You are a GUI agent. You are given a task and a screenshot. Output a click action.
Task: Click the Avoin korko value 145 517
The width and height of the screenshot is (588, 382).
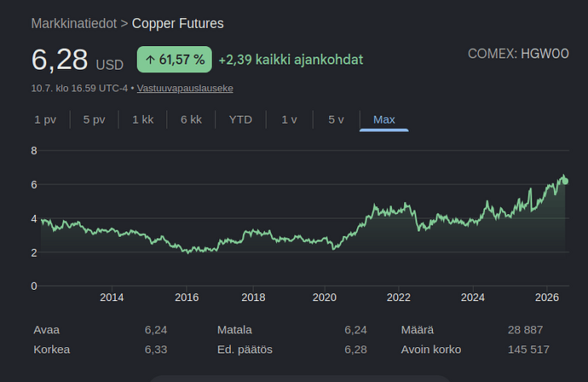(528, 350)
